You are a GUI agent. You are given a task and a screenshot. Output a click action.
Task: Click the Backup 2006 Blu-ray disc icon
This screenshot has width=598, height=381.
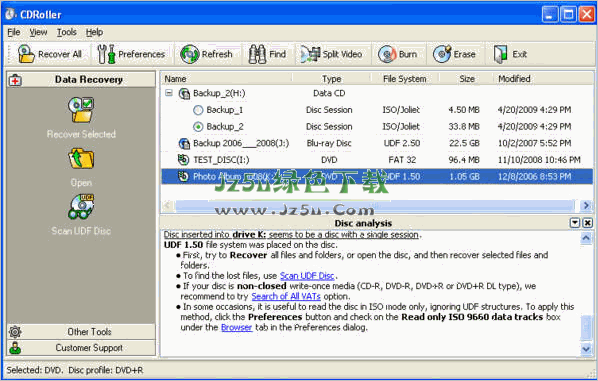[184, 143]
